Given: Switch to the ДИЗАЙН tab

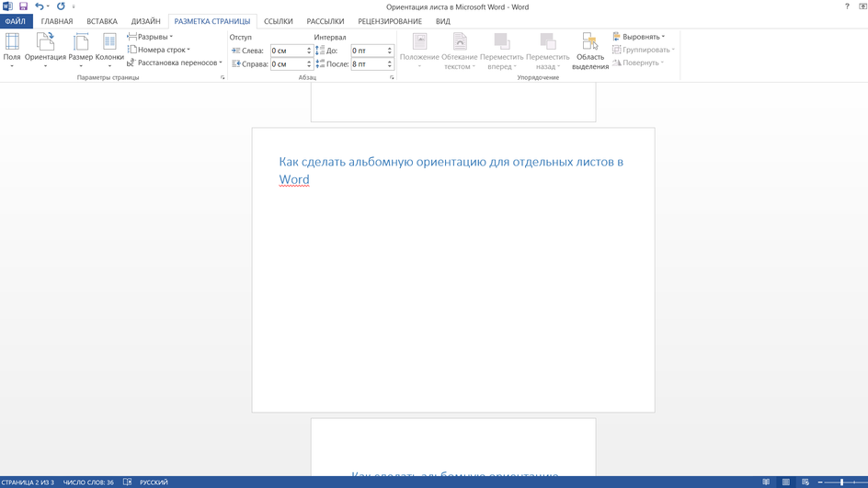Looking at the screenshot, I should [145, 21].
